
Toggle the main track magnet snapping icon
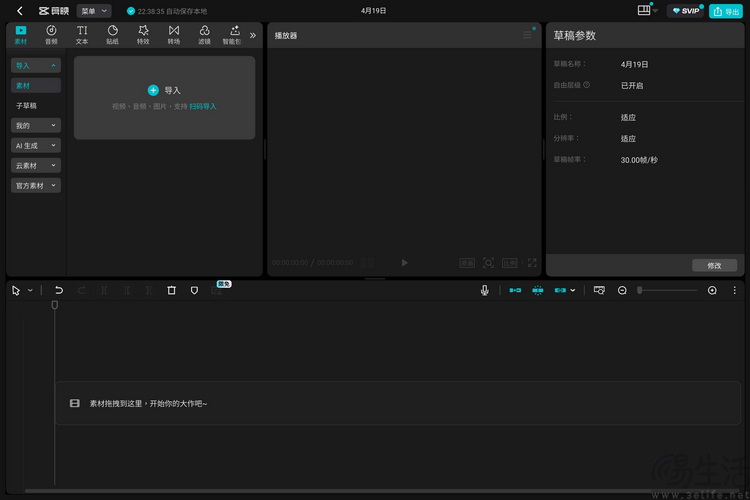tap(515, 290)
